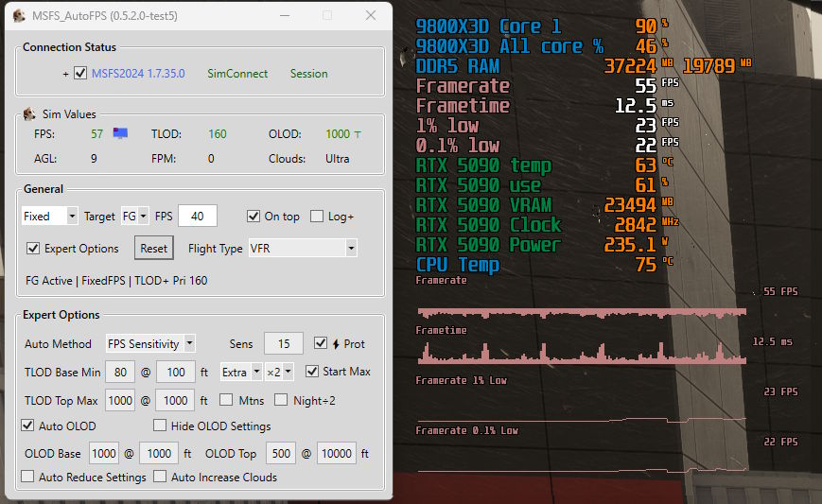The width and height of the screenshot is (822, 504).
Task: Open the Auto Method FPS Sensitivity dropdown
Action: (150, 343)
